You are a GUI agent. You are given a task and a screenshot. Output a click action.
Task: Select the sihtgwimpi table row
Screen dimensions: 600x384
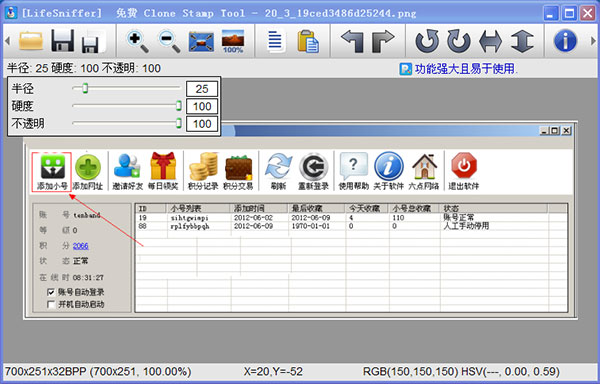pos(351,217)
